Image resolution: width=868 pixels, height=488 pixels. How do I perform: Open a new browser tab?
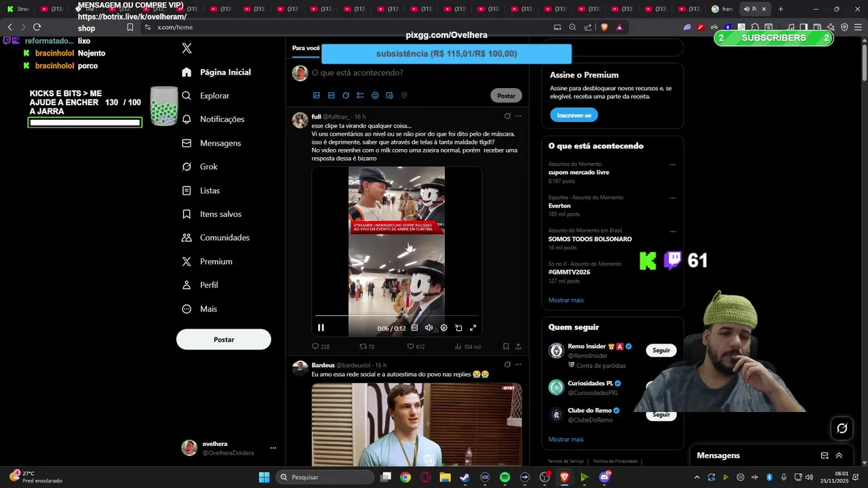pyautogui.click(x=781, y=9)
